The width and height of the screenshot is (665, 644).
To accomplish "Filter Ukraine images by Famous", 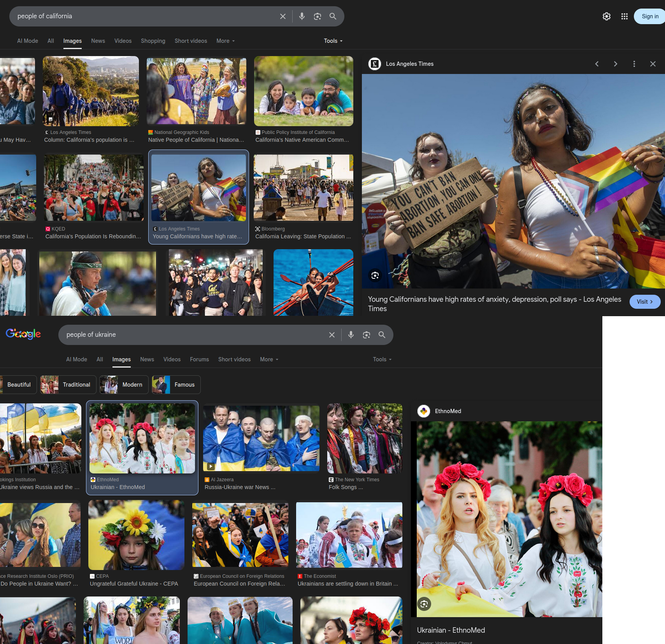I will [176, 385].
